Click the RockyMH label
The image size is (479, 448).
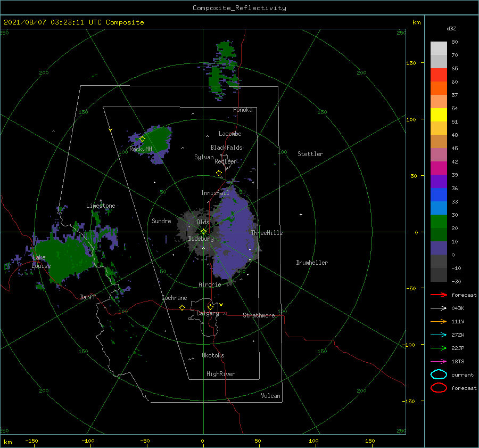pyautogui.click(x=141, y=149)
